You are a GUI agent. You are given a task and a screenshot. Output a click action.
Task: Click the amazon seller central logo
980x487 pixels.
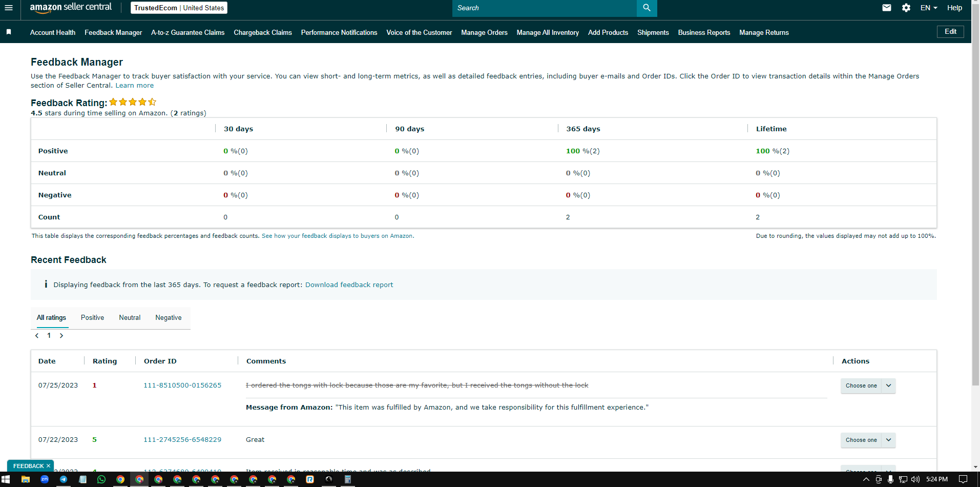click(x=71, y=7)
